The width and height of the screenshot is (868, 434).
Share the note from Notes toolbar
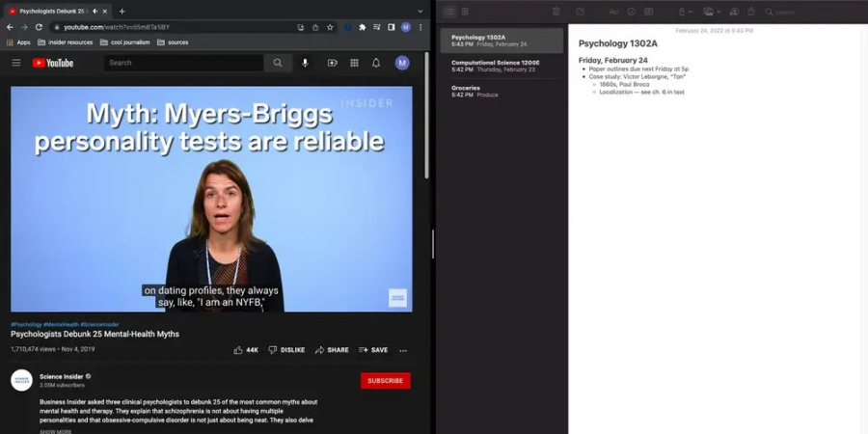[751, 12]
